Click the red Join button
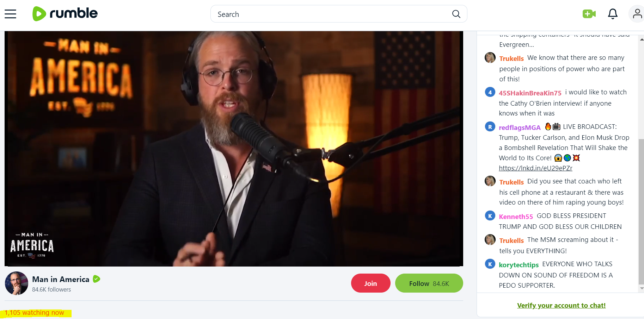The height and width of the screenshot is (319, 644). click(x=370, y=283)
